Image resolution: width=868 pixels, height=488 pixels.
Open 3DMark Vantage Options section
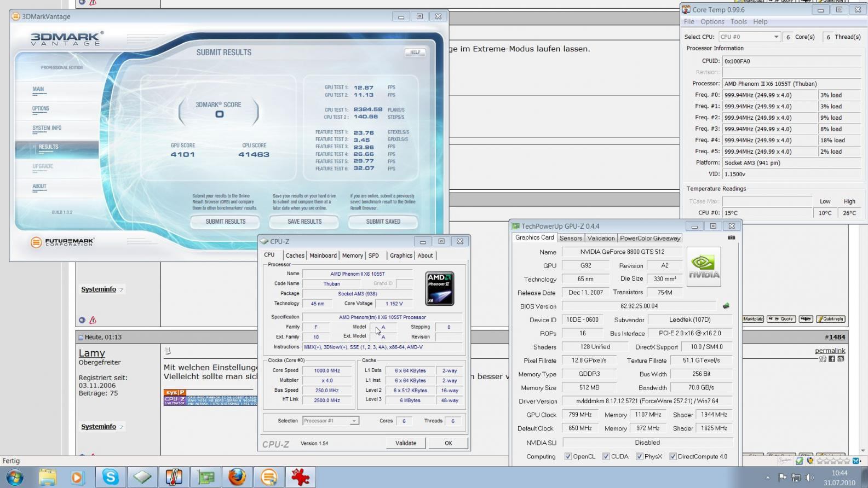(41, 108)
